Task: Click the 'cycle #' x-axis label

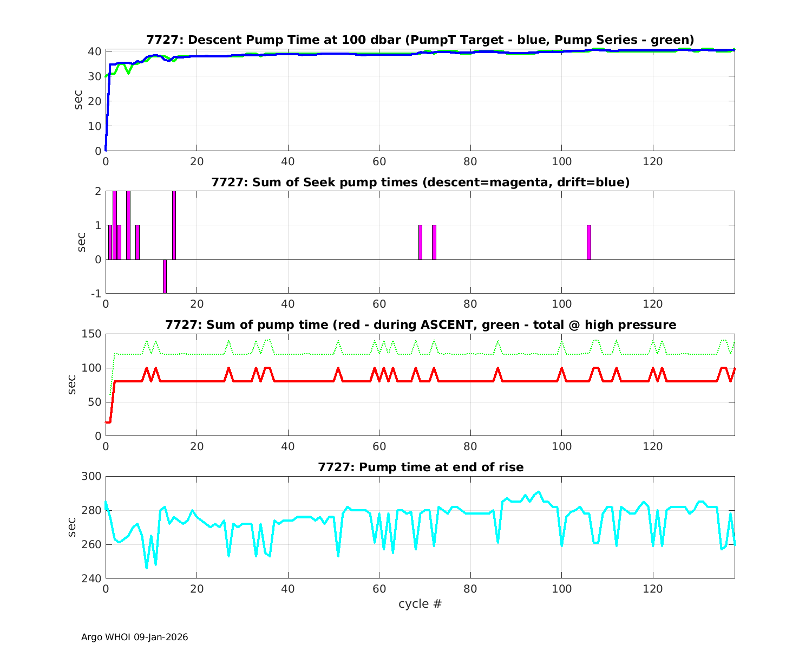Action: tap(420, 603)
